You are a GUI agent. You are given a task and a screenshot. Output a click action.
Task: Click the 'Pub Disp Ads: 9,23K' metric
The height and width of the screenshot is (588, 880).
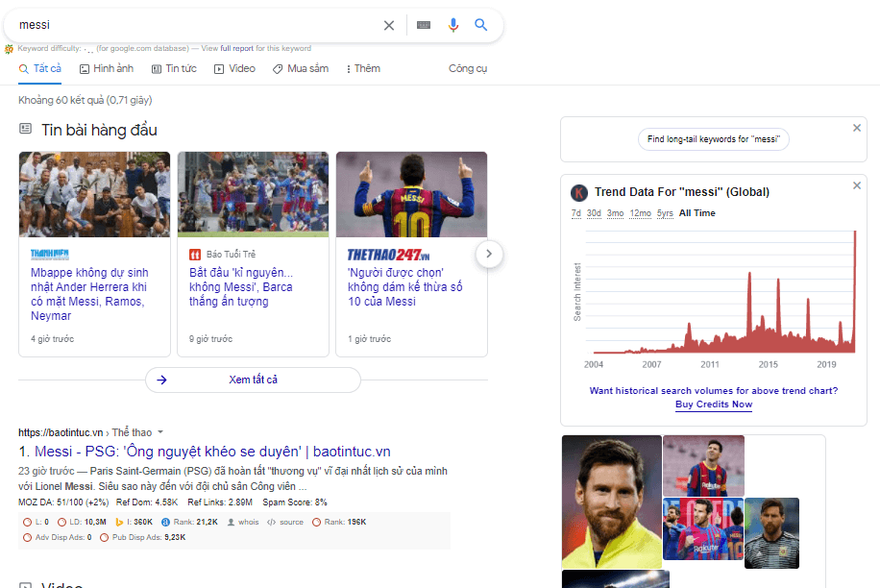pyautogui.click(x=142, y=537)
